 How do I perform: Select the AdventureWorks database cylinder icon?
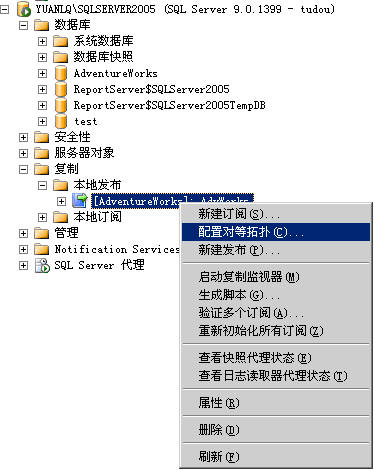[x=61, y=73]
